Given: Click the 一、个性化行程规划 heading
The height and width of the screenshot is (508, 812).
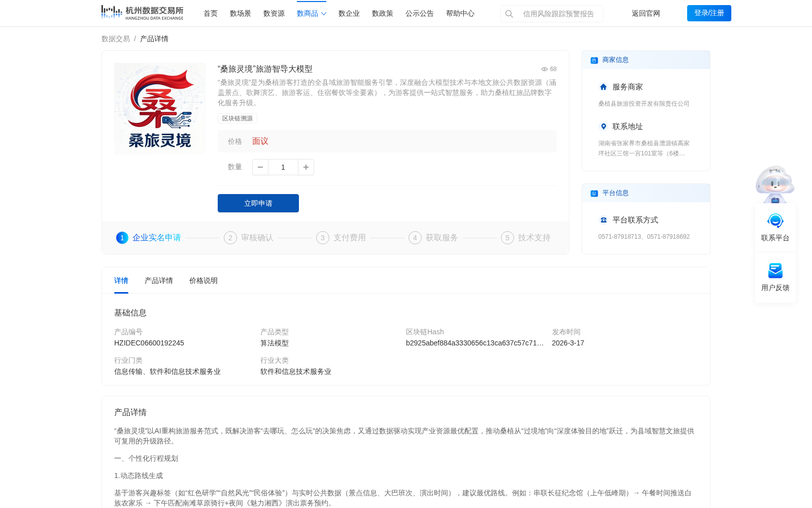Looking at the screenshot, I should (146, 458).
